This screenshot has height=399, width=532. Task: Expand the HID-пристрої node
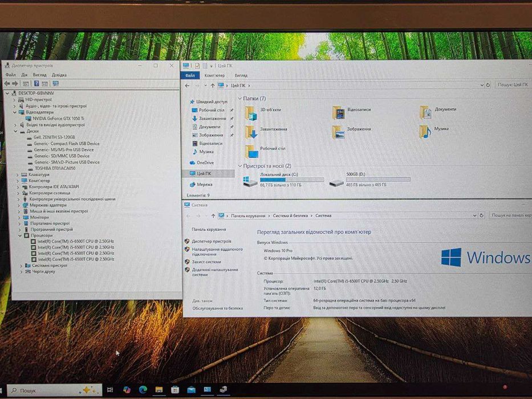click(14, 100)
